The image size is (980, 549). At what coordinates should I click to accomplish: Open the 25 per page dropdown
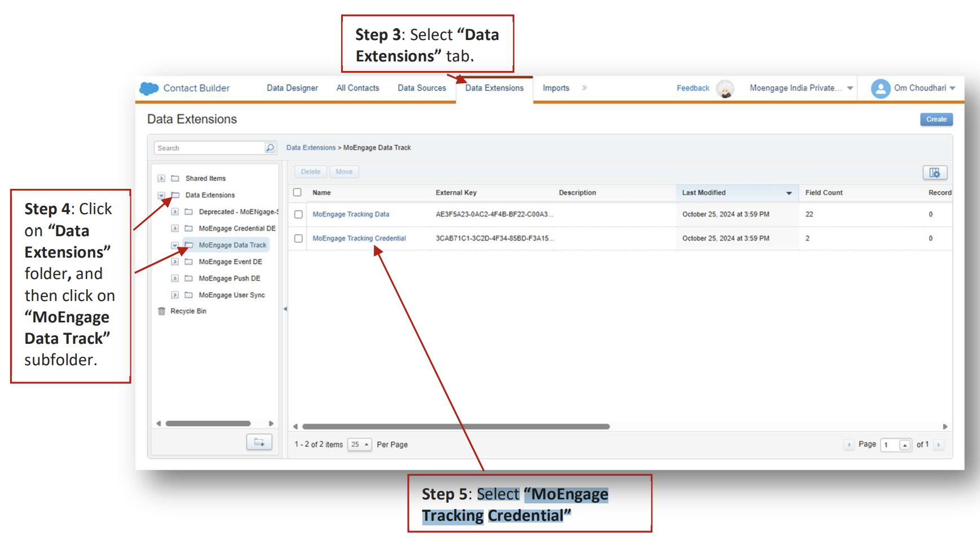[360, 444]
